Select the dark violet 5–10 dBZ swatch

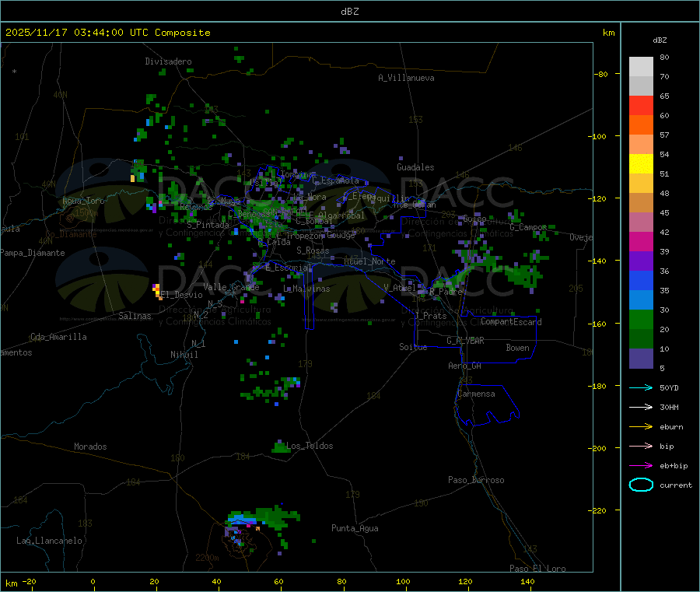[x=641, y=359]
